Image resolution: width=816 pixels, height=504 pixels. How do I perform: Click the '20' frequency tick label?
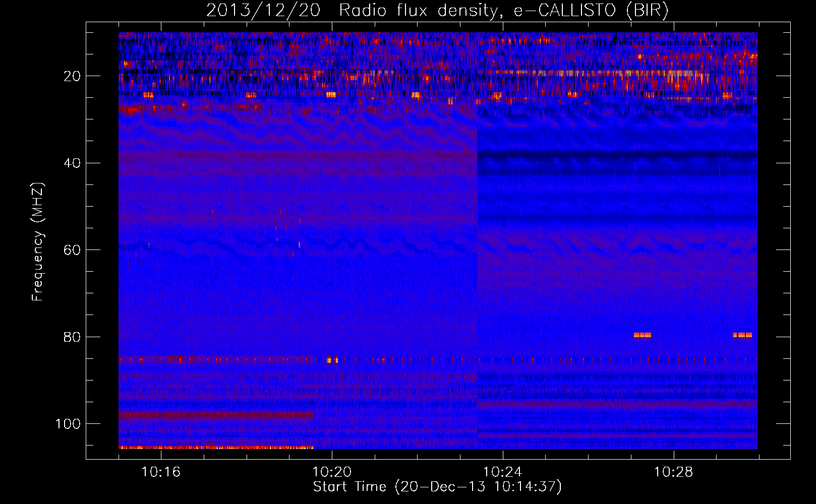73,77
